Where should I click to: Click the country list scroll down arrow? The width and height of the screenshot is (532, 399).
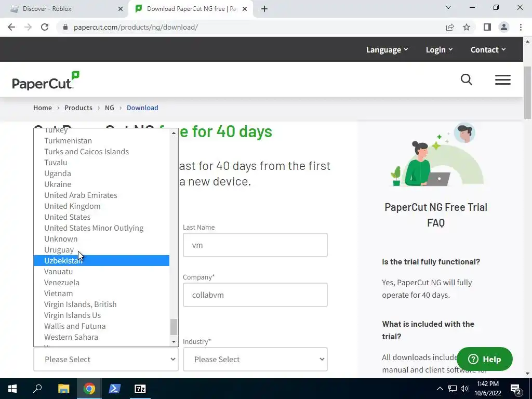174,342
